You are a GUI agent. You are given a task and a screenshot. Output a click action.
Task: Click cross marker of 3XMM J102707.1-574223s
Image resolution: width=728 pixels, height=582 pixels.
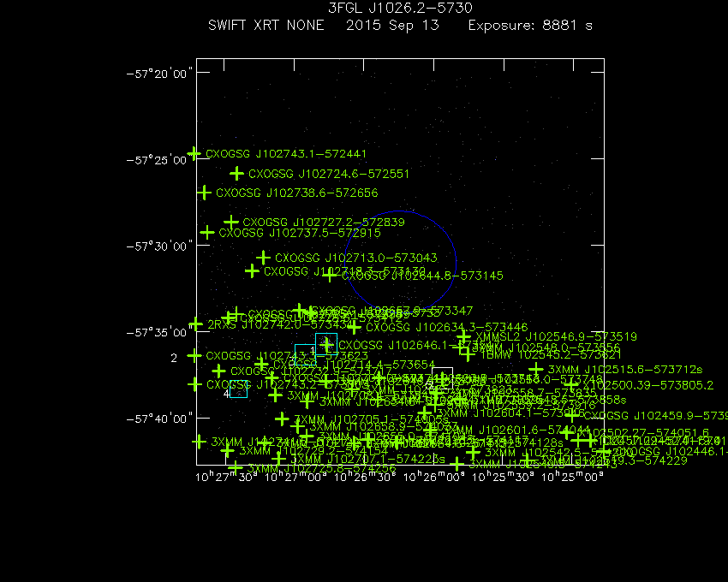click(278, 460)
